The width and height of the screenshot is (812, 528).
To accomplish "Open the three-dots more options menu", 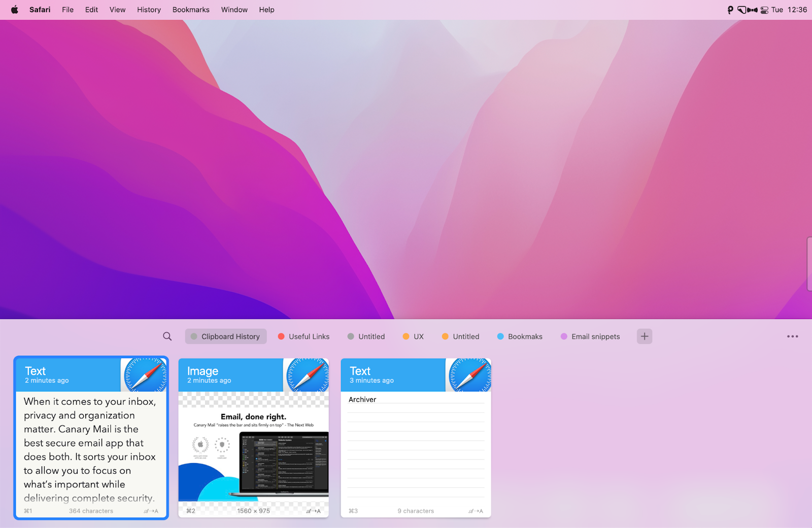I will pos(792,336).
